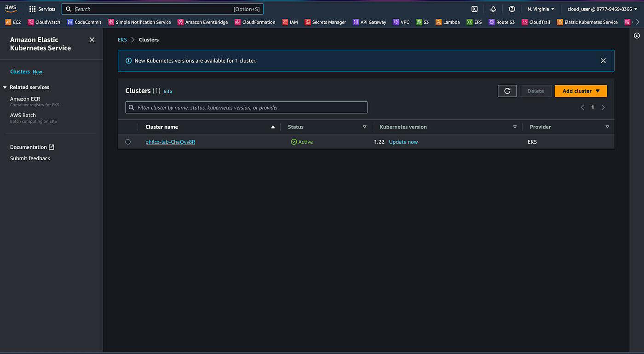Click the Active status cell

coord(302,142)
